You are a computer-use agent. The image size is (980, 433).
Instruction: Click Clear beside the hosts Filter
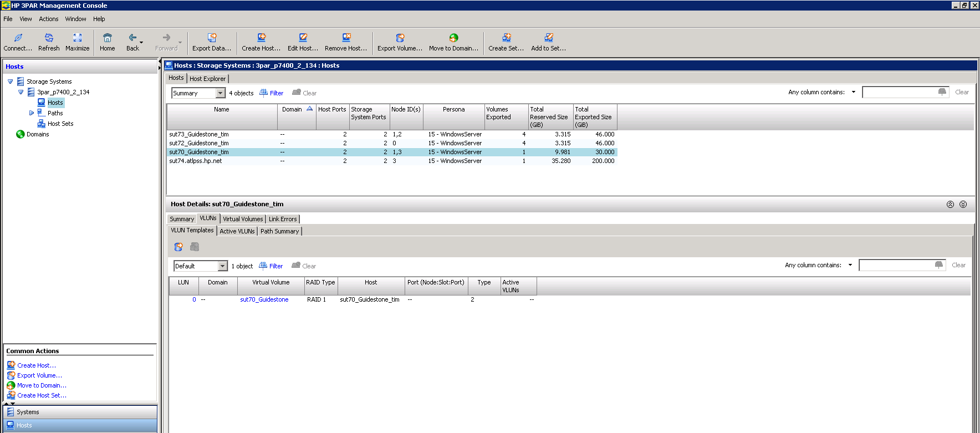pos(309,93)
